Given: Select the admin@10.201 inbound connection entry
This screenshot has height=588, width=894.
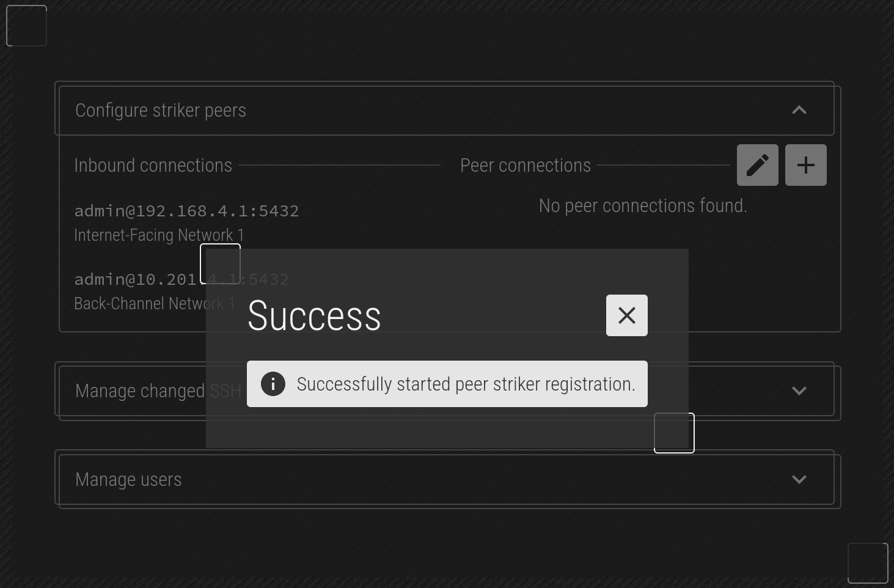Looking at the screenshot, I should point(181,279).
